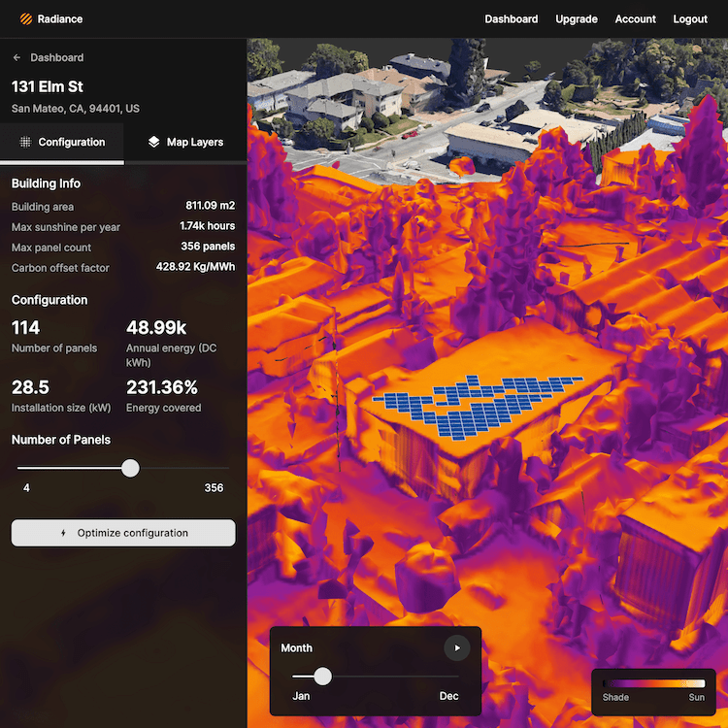The image size is (728, 728).
Task: Click the Map Layers stack icon
Action: [x=153, y=142]
